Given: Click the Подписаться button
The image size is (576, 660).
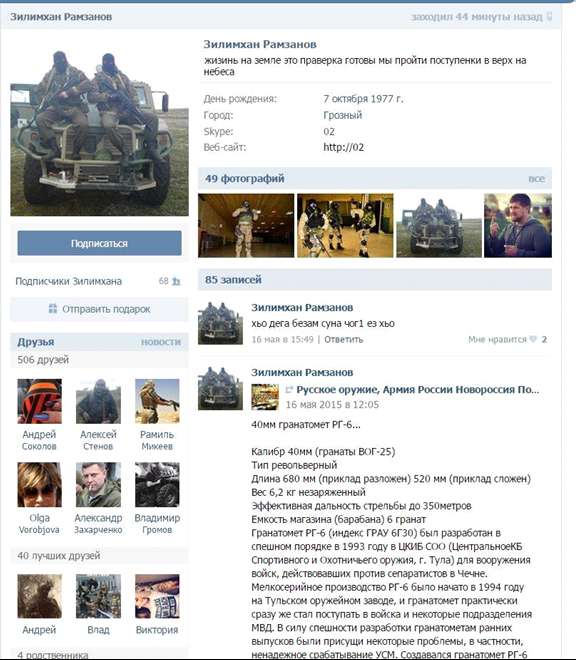Looking at the screenshot, I should tap(99, 243).
